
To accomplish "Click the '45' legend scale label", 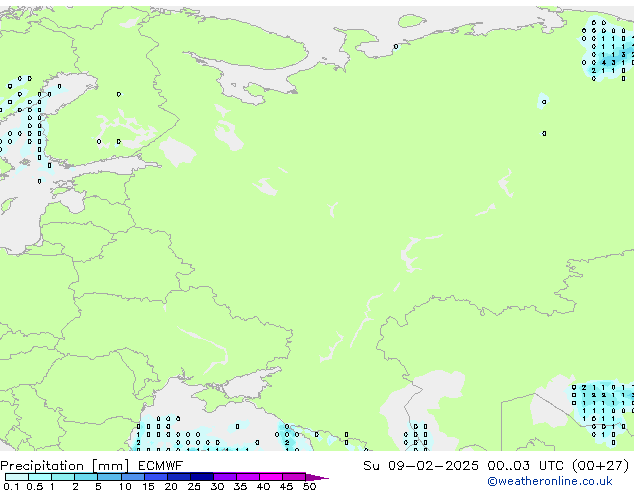I will pyautogui.click(x=286, y=486).
